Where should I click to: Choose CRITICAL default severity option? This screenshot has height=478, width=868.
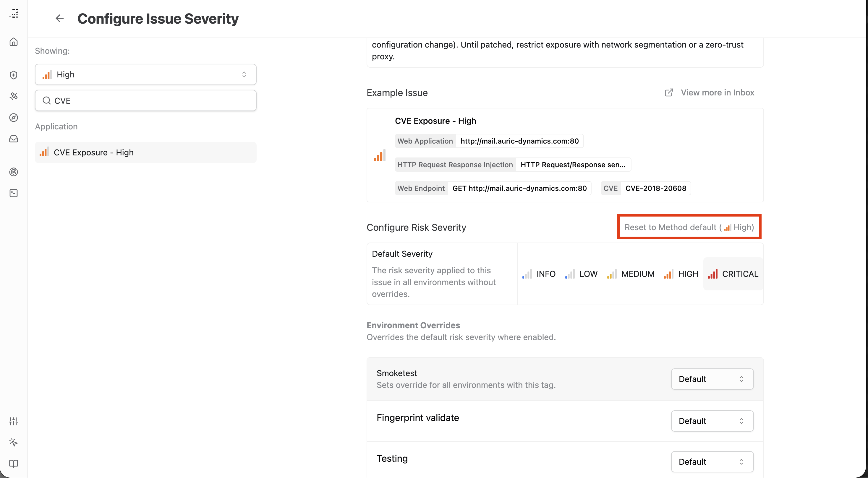pyautogui.click(x=733, y=274)
